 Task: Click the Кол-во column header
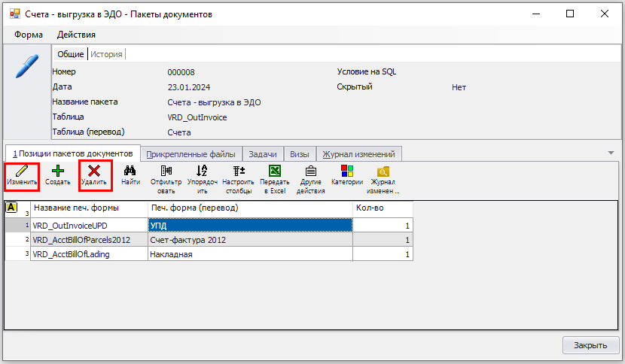[382, 208]
